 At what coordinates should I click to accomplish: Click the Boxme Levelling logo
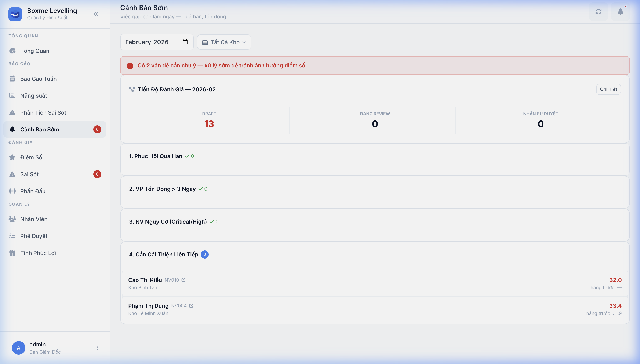tap(15, 14)
